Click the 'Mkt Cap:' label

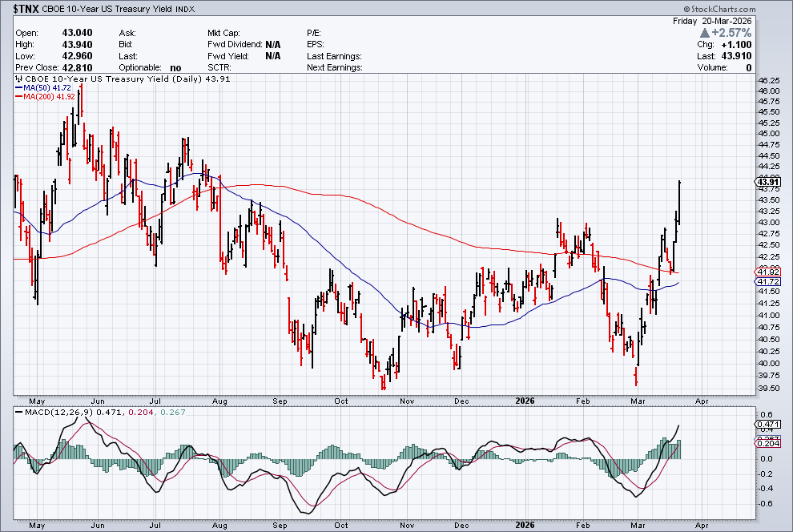coord(223,33)
